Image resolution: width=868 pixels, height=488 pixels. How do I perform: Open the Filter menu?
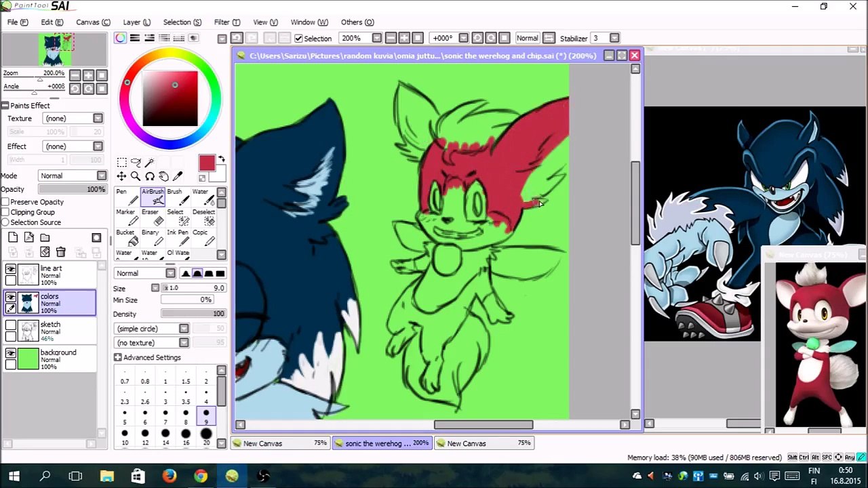click(x=226, y=22)
